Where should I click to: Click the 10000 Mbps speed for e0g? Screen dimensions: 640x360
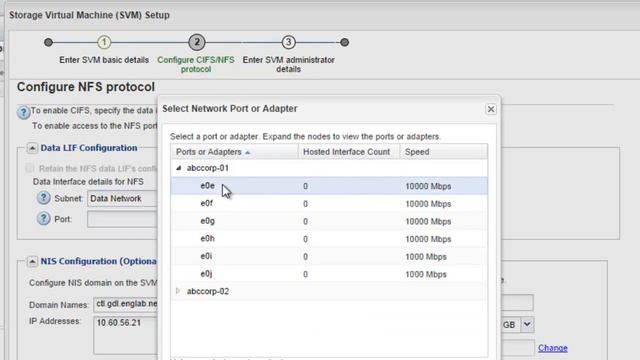[428, 221]
